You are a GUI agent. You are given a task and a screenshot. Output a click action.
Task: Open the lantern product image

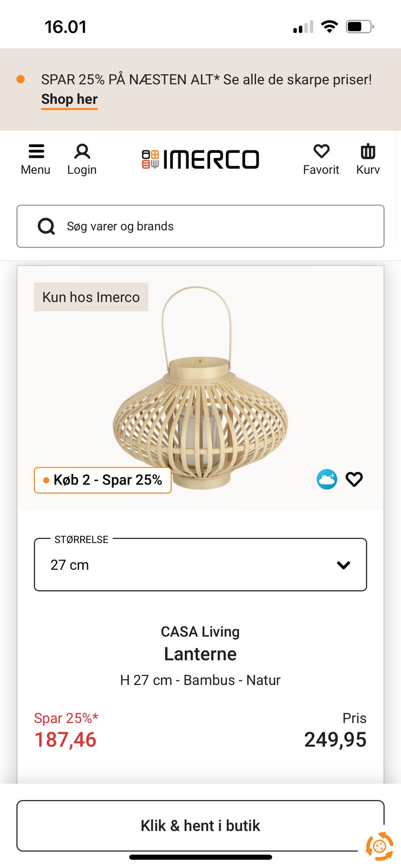click(x=200, y=401)
